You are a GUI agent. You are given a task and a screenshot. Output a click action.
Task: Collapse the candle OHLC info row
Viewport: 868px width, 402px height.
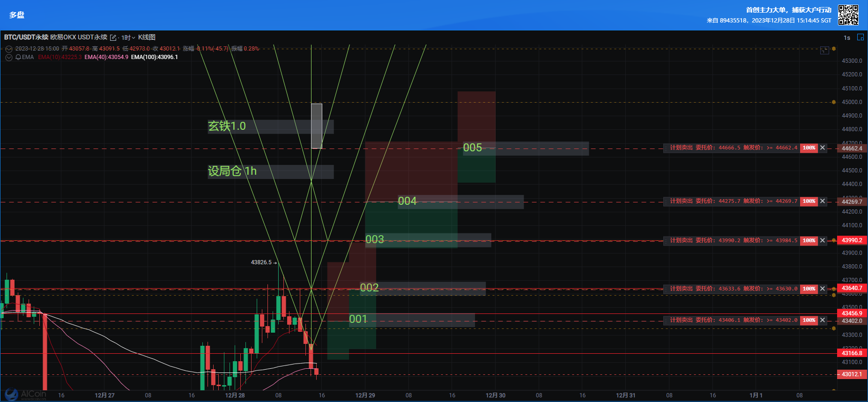coord(8,49)
